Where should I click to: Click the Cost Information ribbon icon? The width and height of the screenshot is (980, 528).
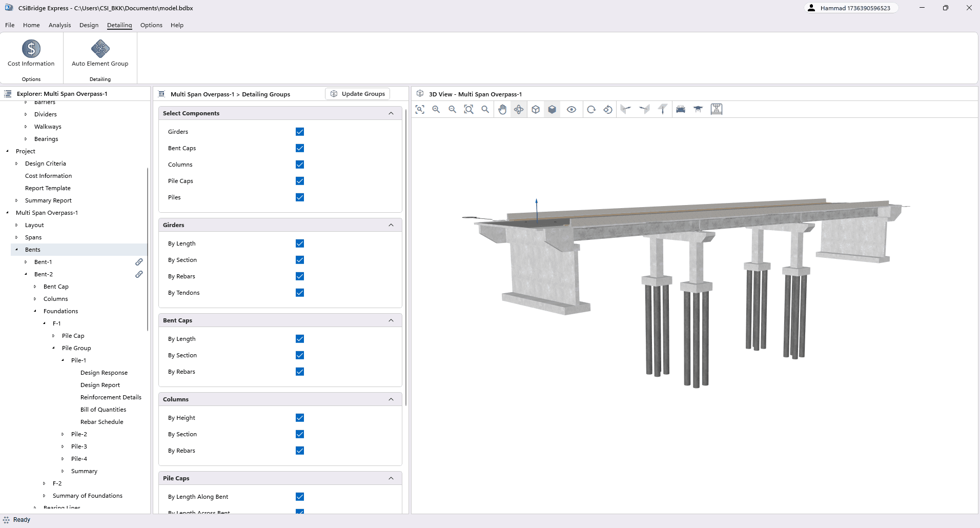coord(31,49)
